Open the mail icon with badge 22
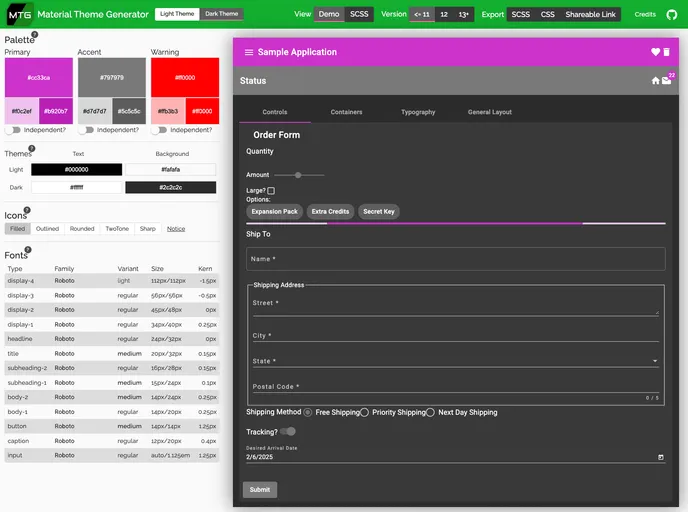Image resolution: width=688 pixels, height=512 pixels. point(666,80)
